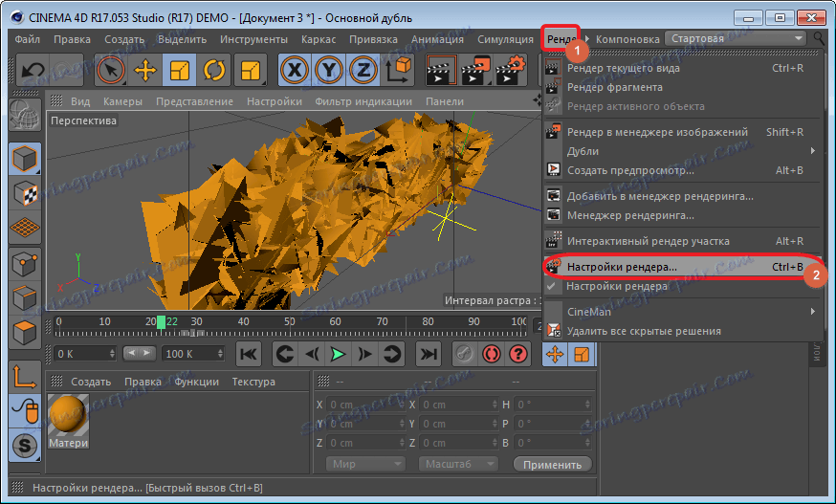Viewport: 836px width, 504px height.
Task: Activate the Move tool
Action: pos(145,70)
